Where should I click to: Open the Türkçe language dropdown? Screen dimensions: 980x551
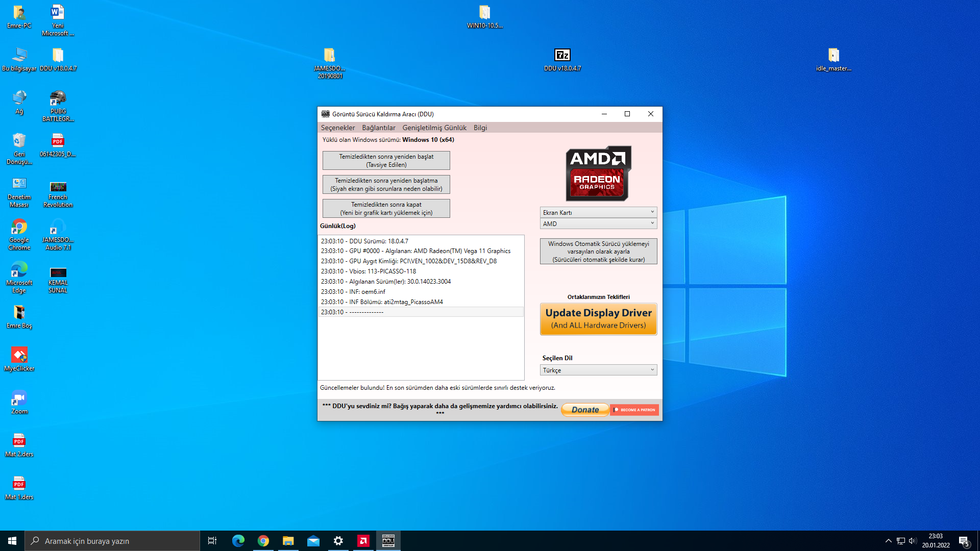[x=598, y=370]
